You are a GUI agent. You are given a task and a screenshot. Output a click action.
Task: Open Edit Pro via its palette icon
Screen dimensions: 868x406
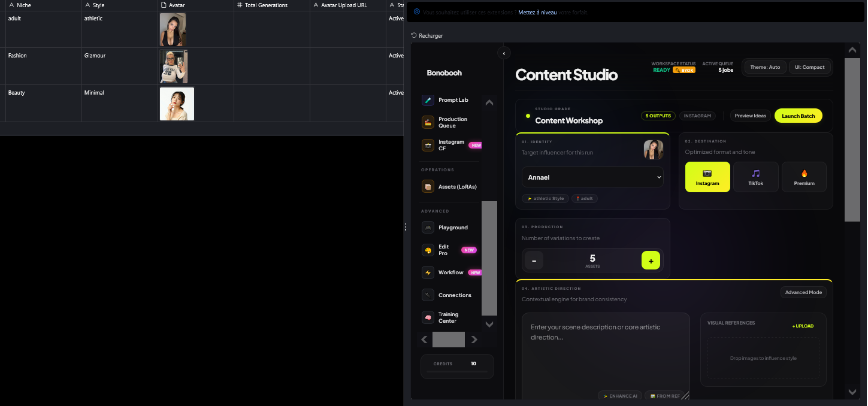[428, 250]
